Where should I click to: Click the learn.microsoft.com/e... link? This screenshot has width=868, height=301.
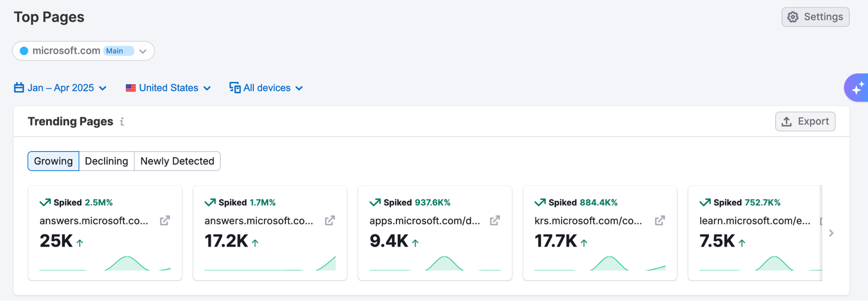click(x=755, y=221)
